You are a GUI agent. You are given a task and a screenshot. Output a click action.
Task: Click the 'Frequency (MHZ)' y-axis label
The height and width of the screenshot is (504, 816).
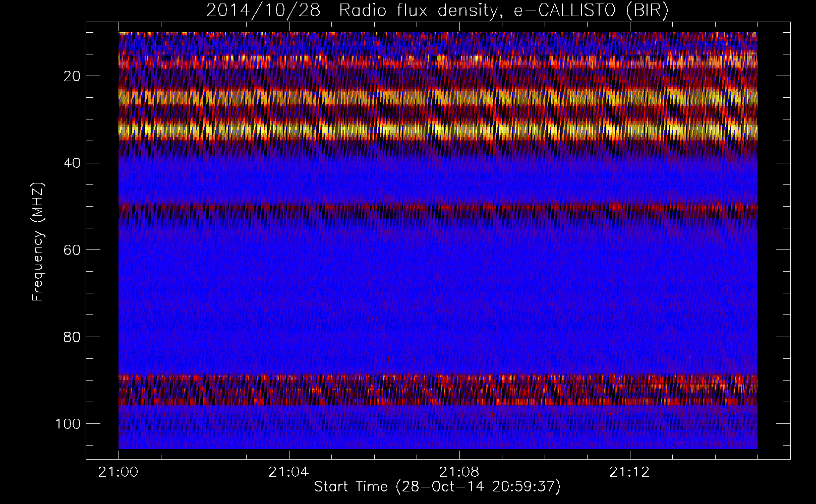click(38, 241)
